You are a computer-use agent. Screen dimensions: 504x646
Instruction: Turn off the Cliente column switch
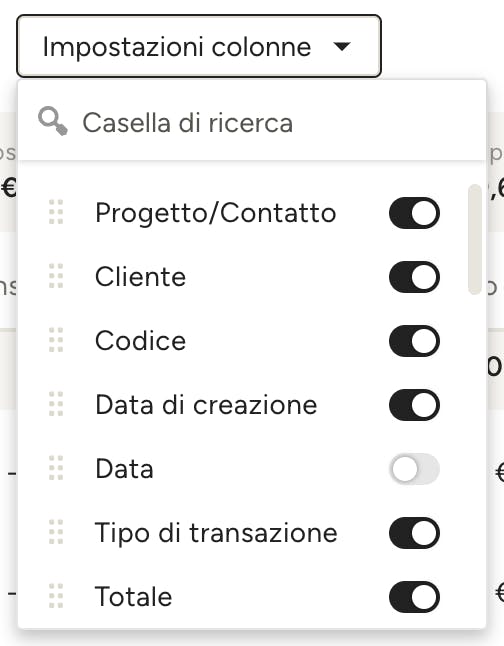click(414, 277)
